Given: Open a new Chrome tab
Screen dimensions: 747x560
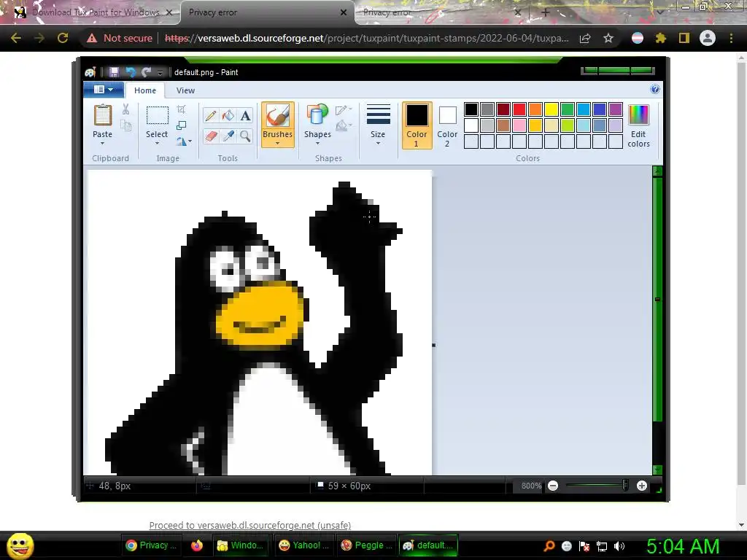Looking at the screenshot, I should coord(546,12).
